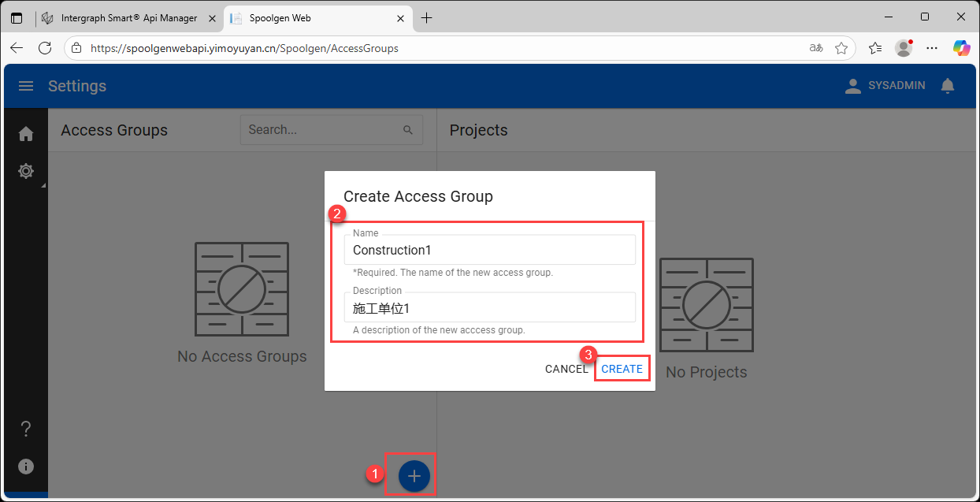Go to Home in the sidebar
The image size is (980, 502).
point(26,134)
